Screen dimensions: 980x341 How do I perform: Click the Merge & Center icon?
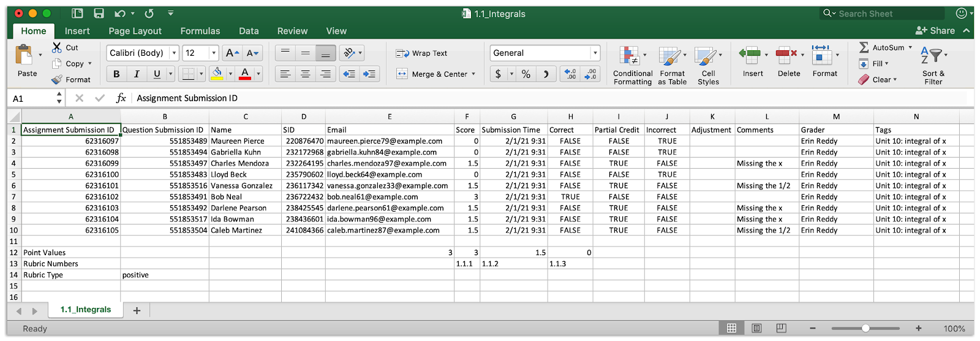(402, 74)
